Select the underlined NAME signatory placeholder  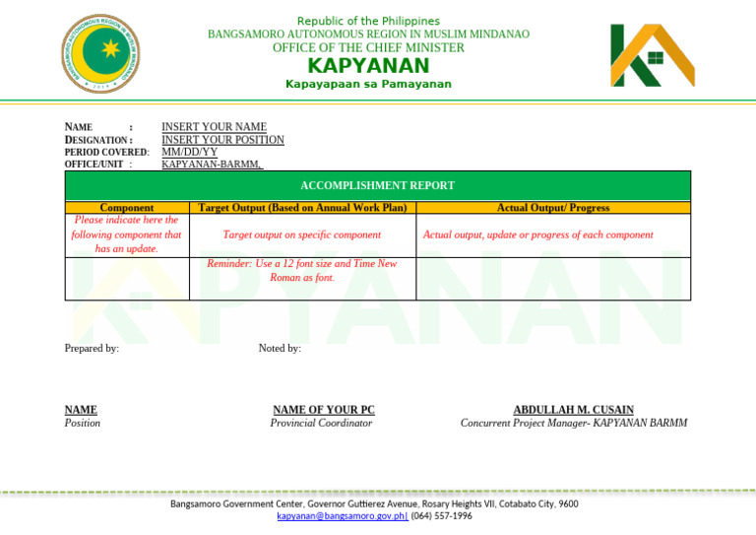coord(81,410)
